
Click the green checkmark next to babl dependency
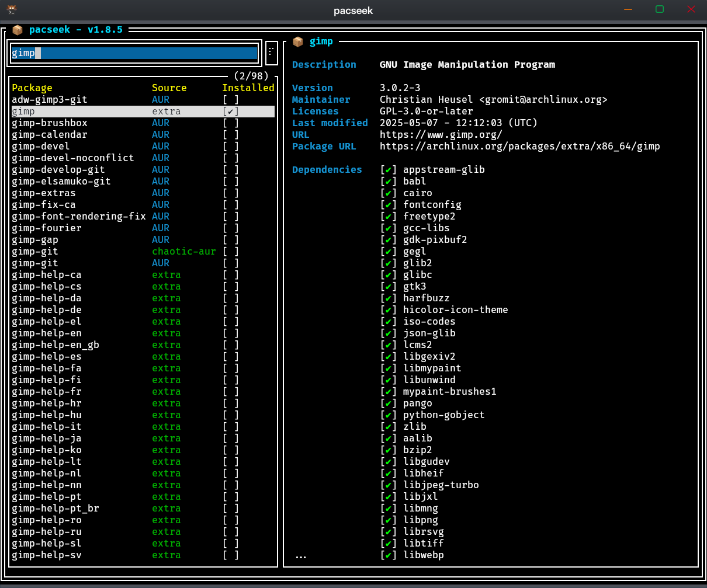click(x=388, y=181)
